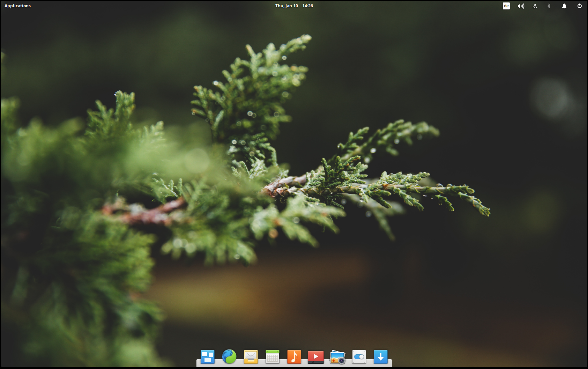This screenshot has width=588, height=369.
Task: Open Multitasking View from the dock
Action: [x=208, y=357]
